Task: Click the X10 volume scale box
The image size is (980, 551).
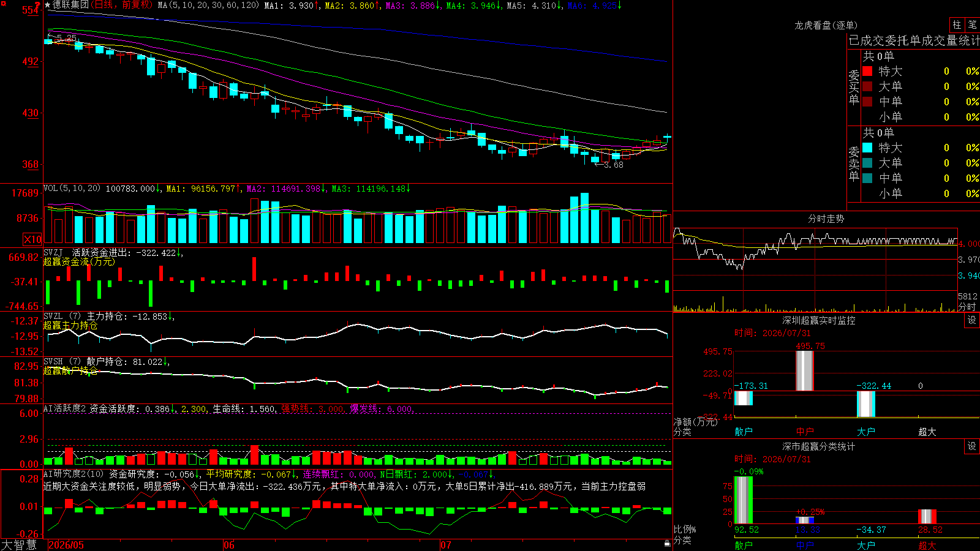Action: point(32,239)
